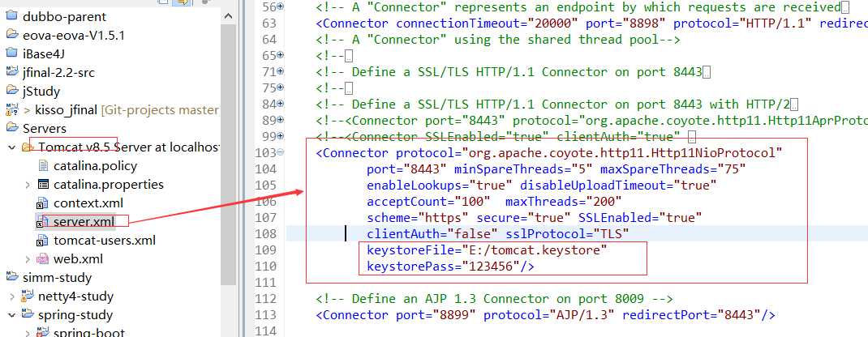Image resolution: width=868 pixels, height=337 pixels.
Task: Collapse the spring-study project node
Action: point(12,315)
